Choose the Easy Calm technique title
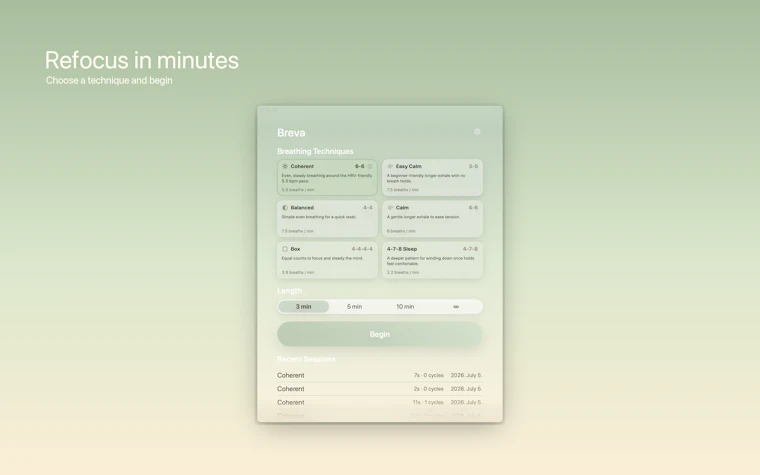 pos(409,166)
